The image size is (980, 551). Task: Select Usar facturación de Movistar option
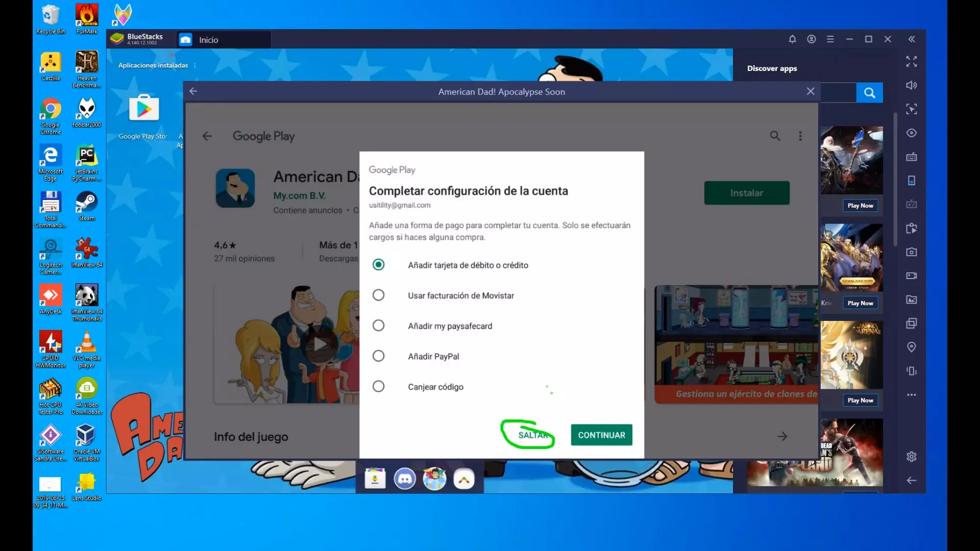[378, 295]
